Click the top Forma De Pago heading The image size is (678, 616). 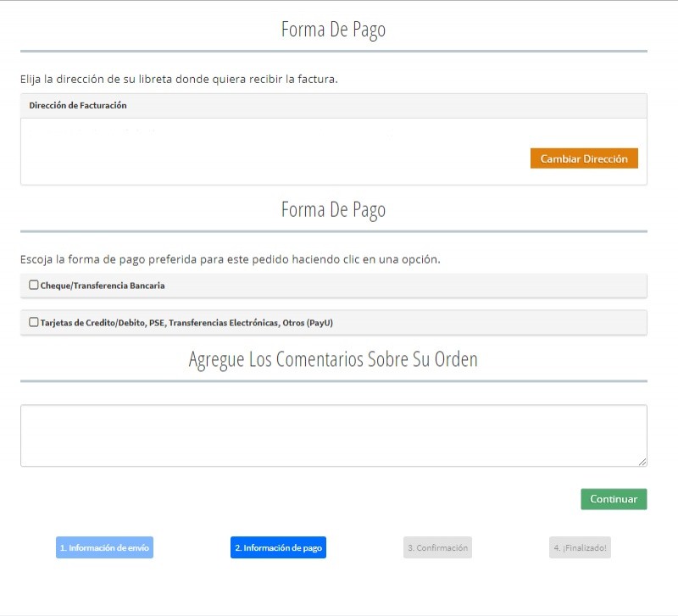click(333, 30)
